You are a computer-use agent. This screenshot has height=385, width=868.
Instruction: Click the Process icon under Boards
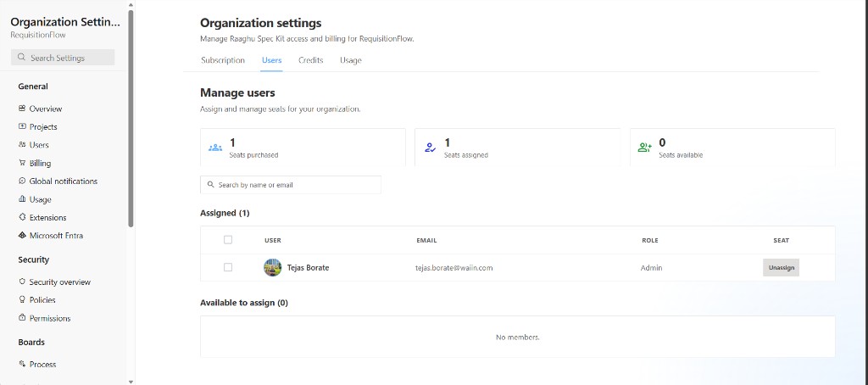click(22, 364)
